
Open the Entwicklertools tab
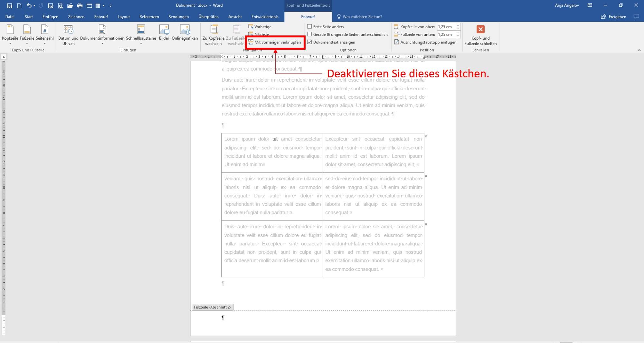coord(265,17)
